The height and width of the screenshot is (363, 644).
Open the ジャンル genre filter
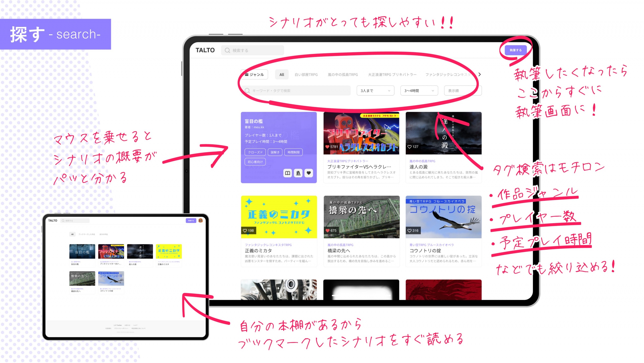pyautogui.click(x=254, y=74)
